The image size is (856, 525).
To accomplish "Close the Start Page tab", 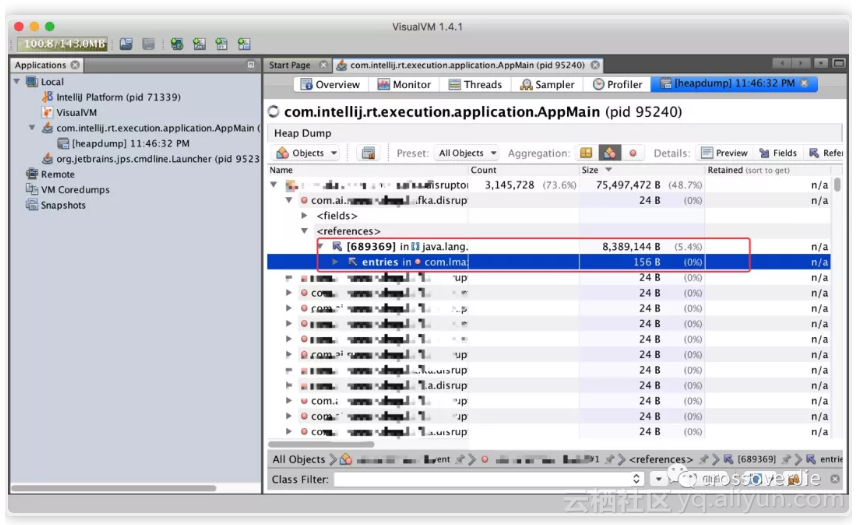I will tap(323, 65).
